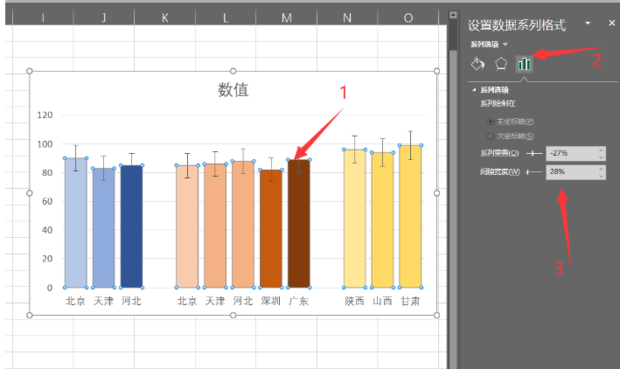Click the chart title 数值
The width and height of the screenshot is (620, 369).
pos(233,89)
